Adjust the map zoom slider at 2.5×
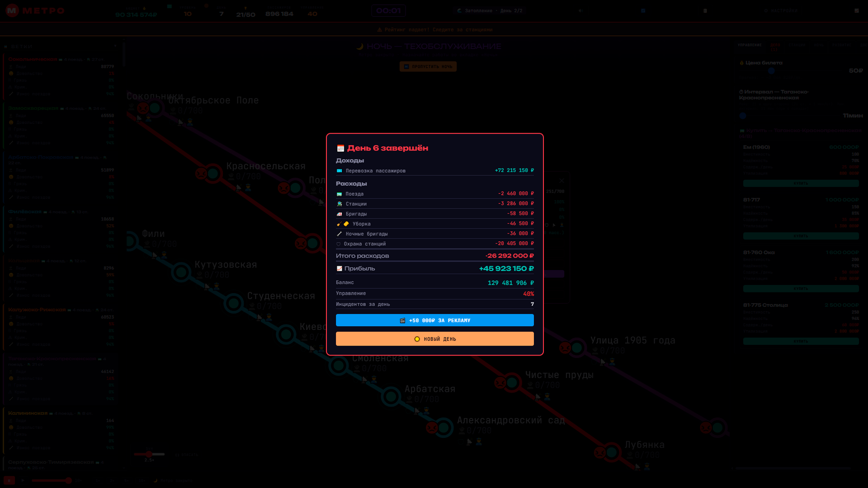The height and width of the screenshot is (488, 868). 149,454
